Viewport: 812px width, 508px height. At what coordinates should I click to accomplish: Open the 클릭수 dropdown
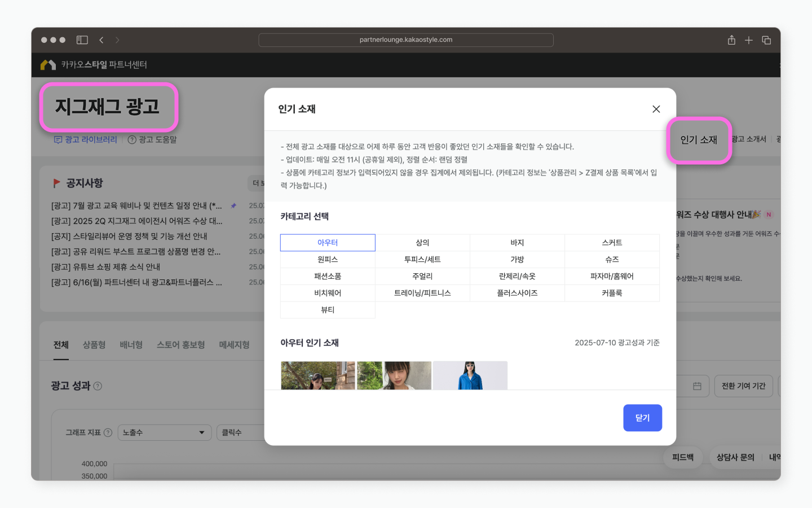point(241,432)
